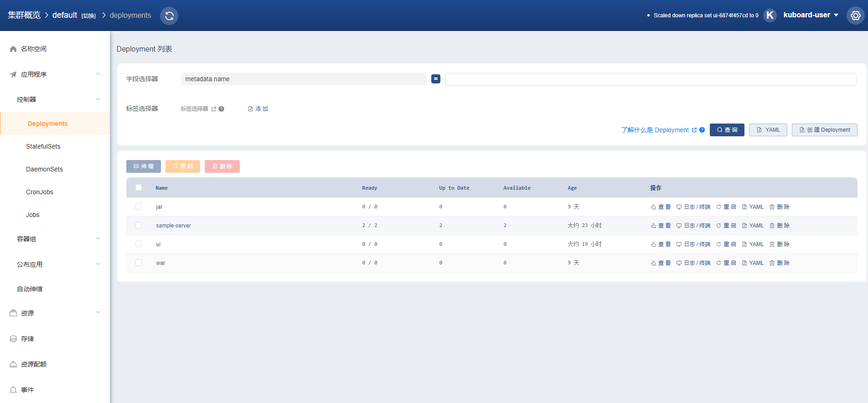This screenshot has height=403, width=868.
Task: Tick the sample-server row checkbox
Action: pyautogui.click(x=139, y=225)
